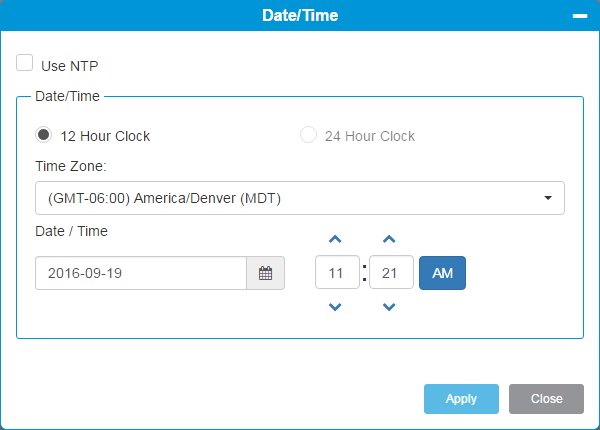Apply the date and time settings
The height and width of the screenshot is (430, 600).
coord(461,399)
